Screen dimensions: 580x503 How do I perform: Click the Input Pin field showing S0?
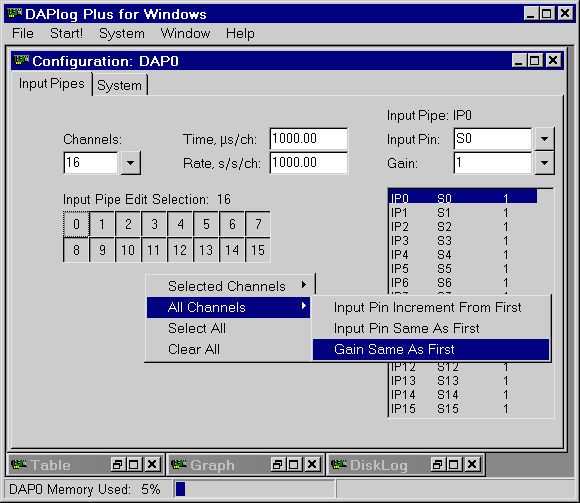tap(492, 139)
